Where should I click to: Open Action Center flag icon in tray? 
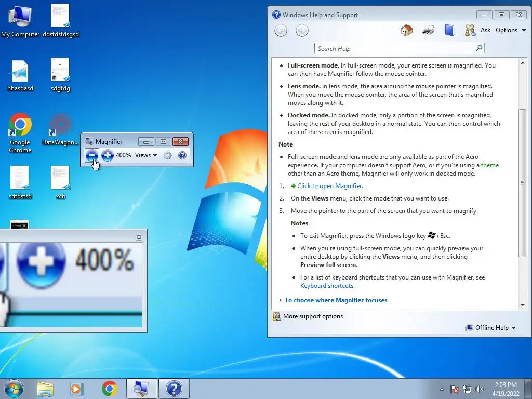pyautogui.click(x=455, y=389)
